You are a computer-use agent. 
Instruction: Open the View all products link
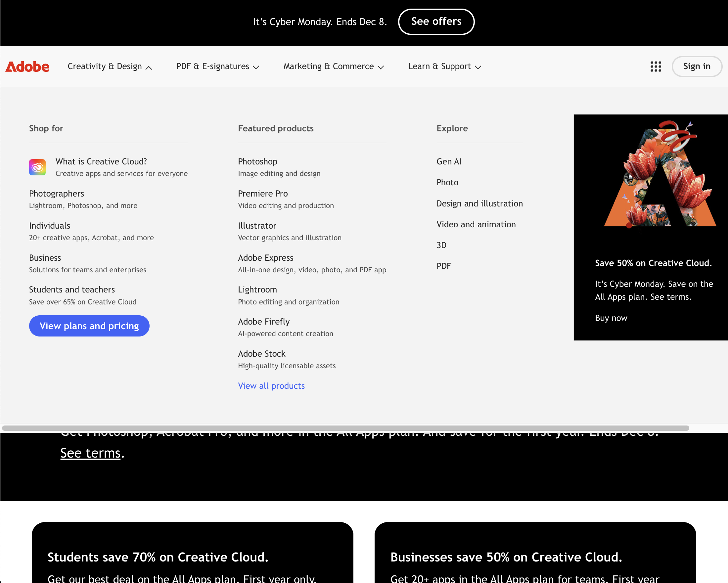[x=271, y=385]
